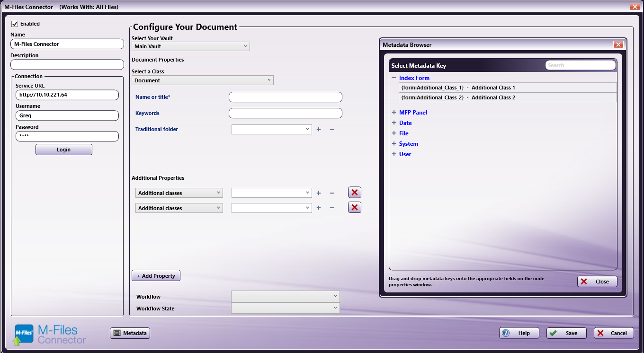Viewport: 644px width, 353px height.
Task: Edit the Service URL field
Action: click(x=67, y=95)
